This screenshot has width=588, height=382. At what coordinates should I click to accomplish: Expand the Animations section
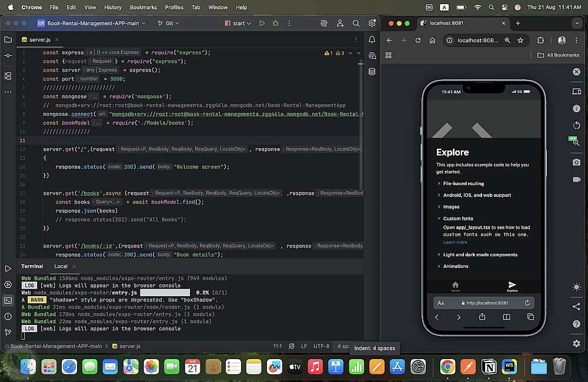pos(453,267)
